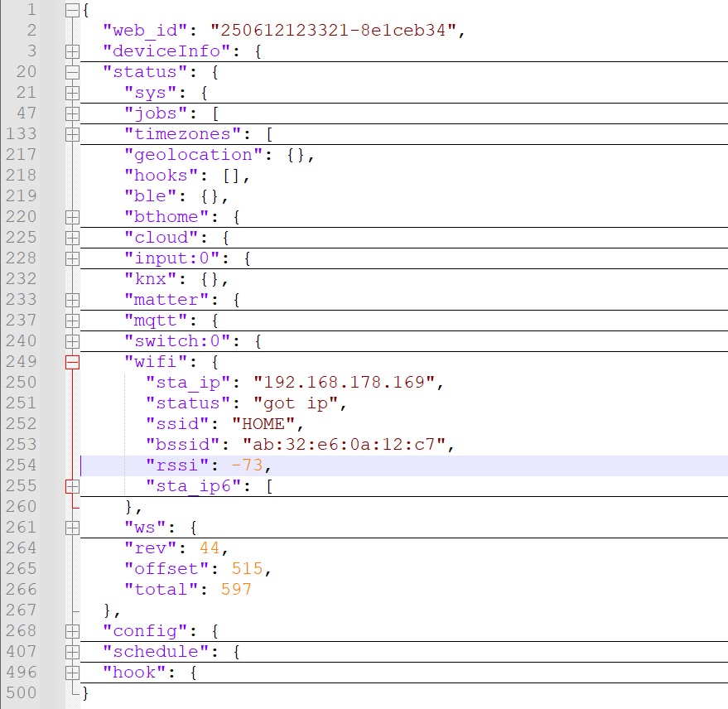Click the "got ip" status value

296,403
